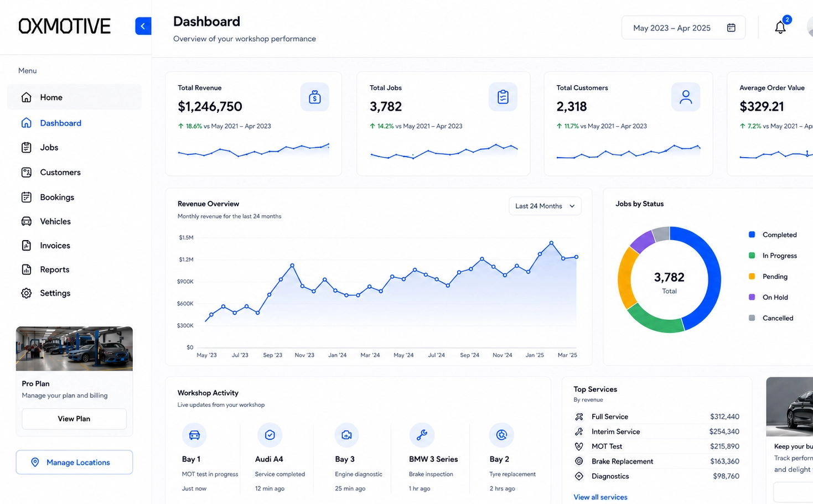Go to Home in the menu

point(75,97)
